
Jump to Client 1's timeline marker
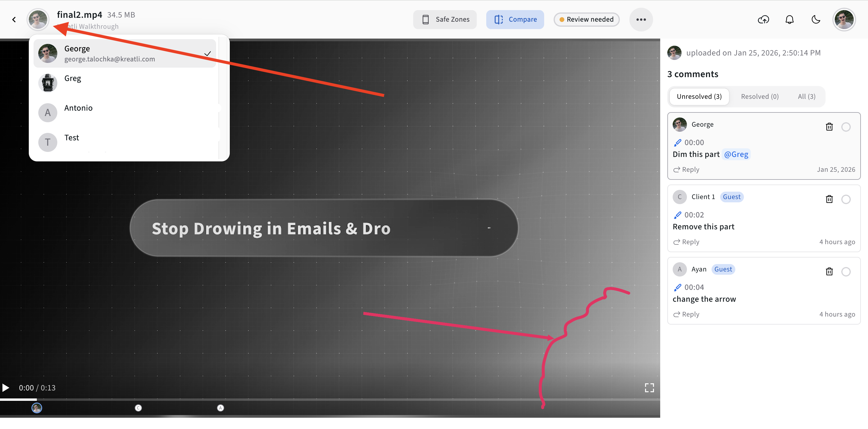138,408
